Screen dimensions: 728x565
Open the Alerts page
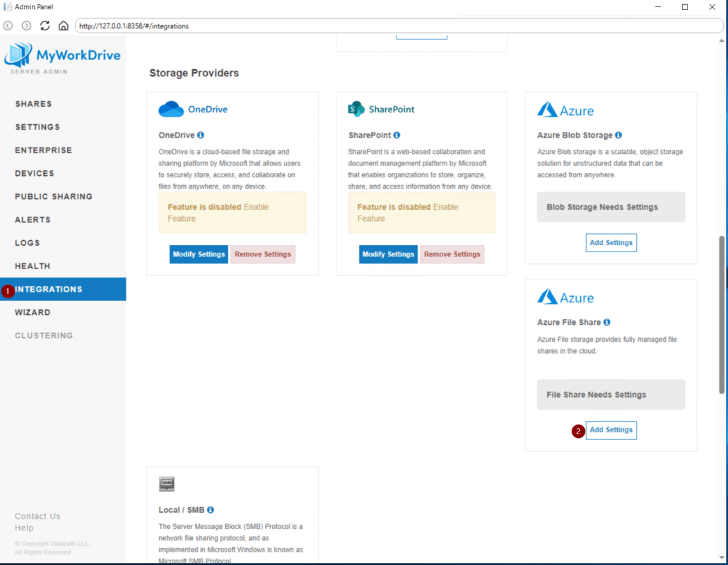[x=33, y=220]
